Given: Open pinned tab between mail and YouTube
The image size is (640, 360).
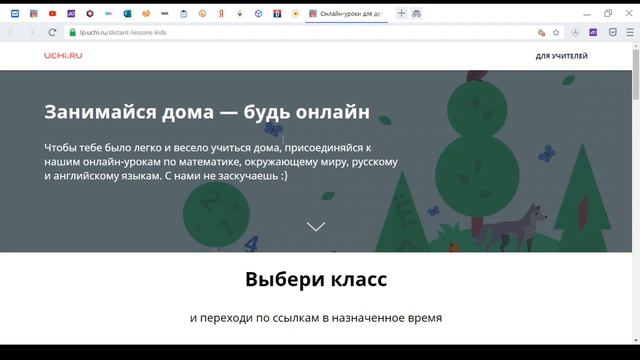Looking at the screenshot, I should click(34, 13).
